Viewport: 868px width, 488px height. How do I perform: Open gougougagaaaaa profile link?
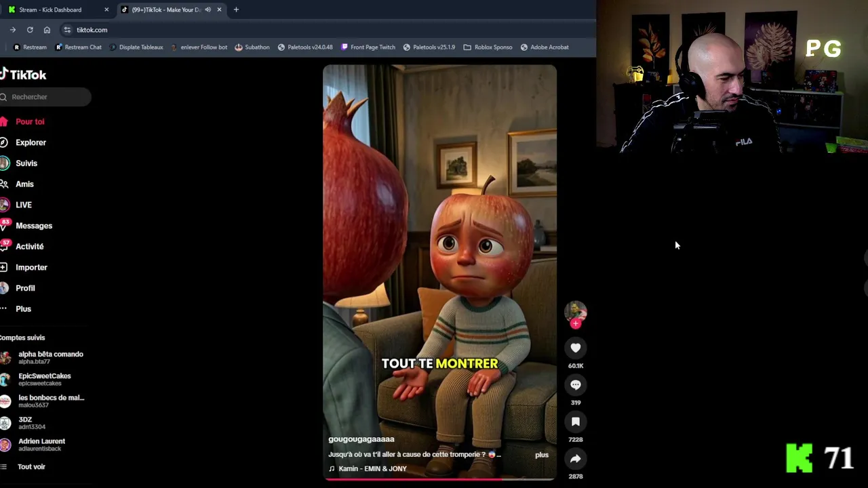(361, 439)
